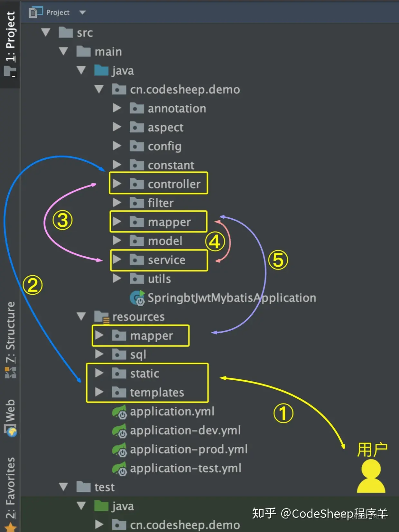Screen dimensions: 399x532
Task: Open the Project view dropdown arrow
Action: click(x=82, y=13)
